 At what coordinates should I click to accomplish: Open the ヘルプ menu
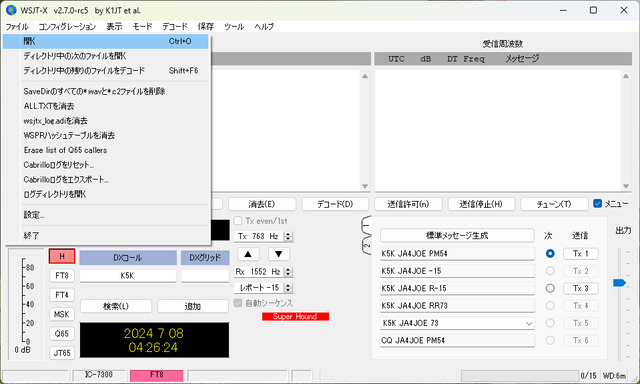264,27
